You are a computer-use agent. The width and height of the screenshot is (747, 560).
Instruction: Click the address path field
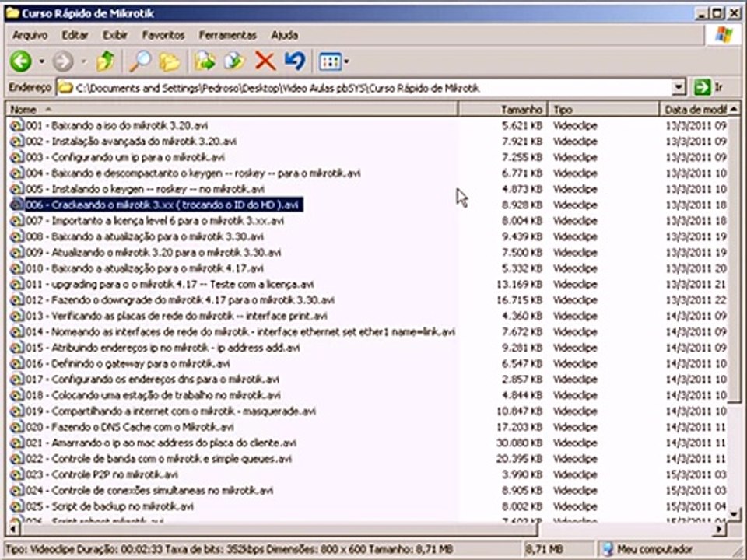point(364,88)
